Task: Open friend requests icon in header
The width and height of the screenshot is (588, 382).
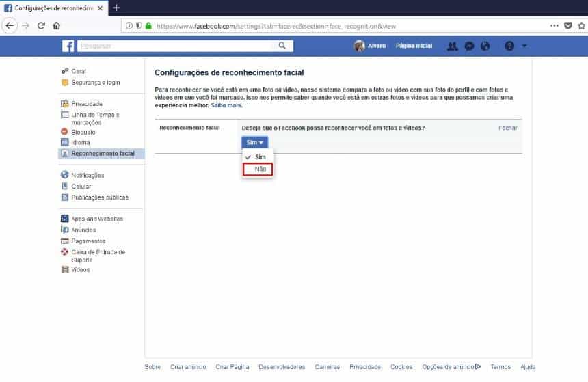Action: [x=452, y=46]
